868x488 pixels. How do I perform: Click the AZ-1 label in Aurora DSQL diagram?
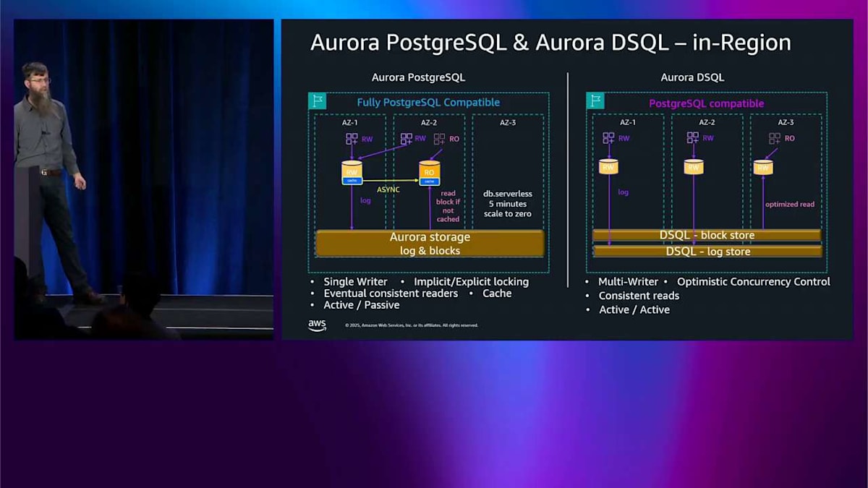click(x=628, y=122)
